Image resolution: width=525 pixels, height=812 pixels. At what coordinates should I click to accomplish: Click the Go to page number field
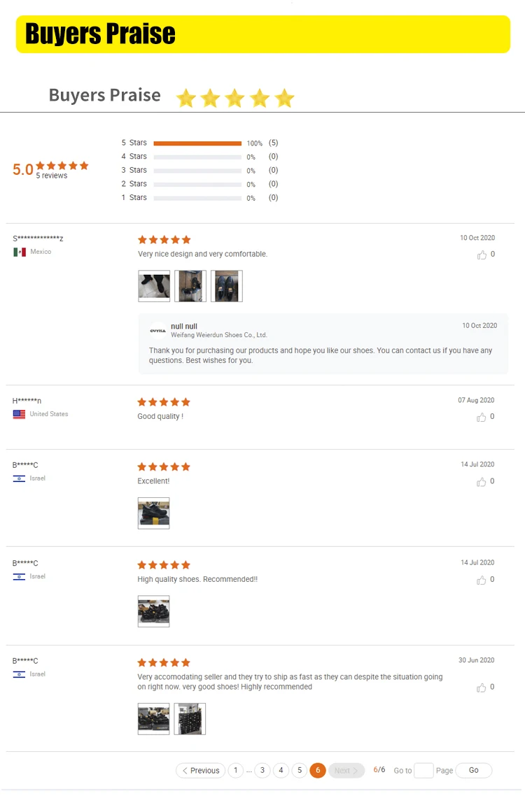coord(423,771)
